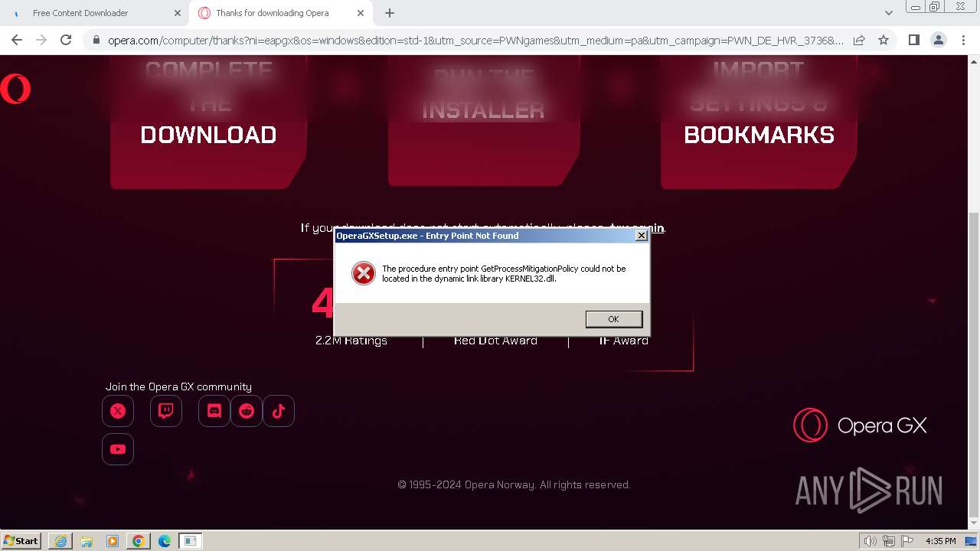Open File Explorer from taskbar
The height and width of the screenshot is (551, 980).
[x=87, y=541]
